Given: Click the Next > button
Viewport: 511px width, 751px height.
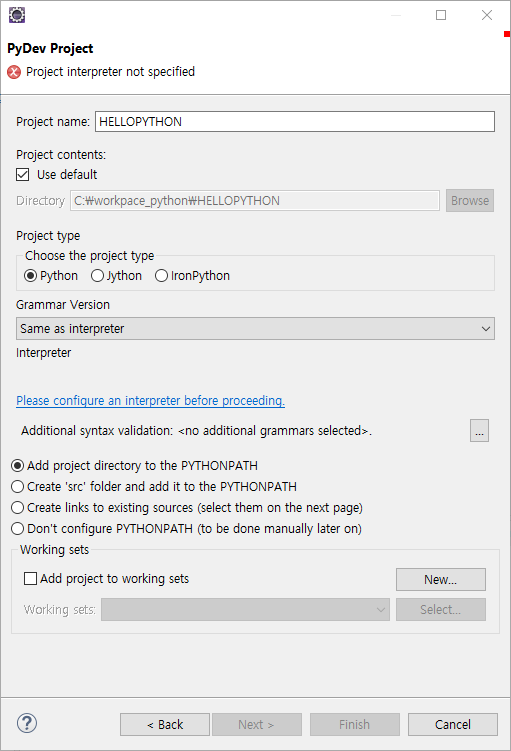Looking at the screenshot, I should pos(257,724).
